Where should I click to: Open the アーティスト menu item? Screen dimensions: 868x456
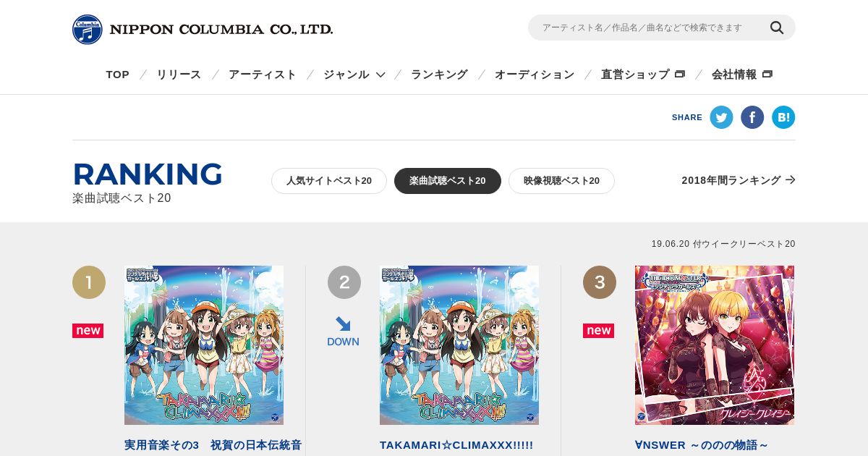coord(263,75)
